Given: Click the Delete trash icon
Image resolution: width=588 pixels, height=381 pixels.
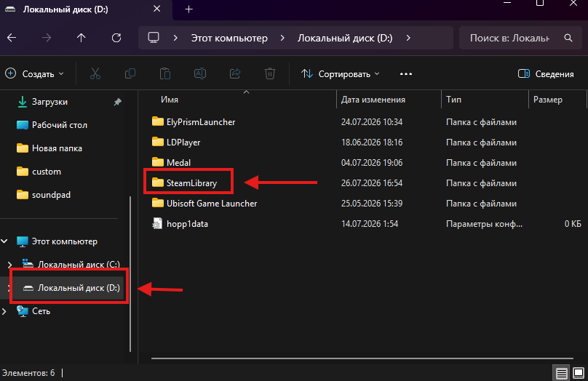Looking at the screenshot, I should [x=270, y=74].
